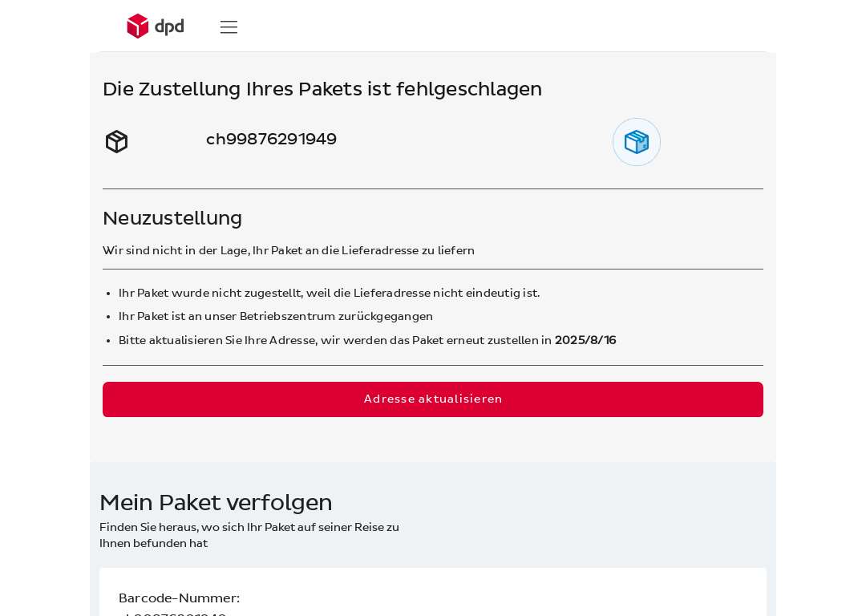Click the Adresse aktualisieren button

[433, 399]
